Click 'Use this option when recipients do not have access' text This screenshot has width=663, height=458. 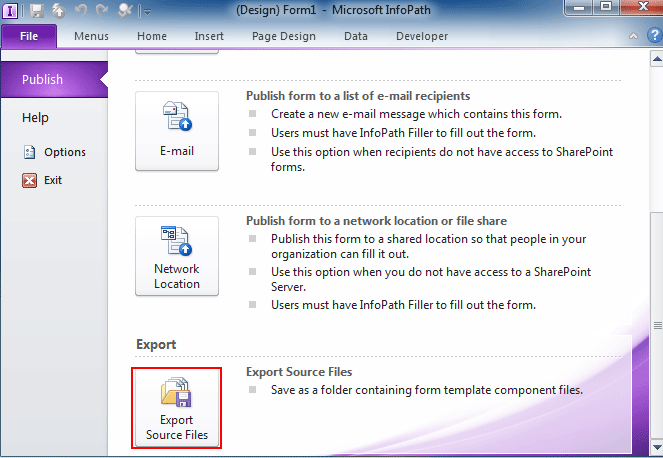click(442, 159)
